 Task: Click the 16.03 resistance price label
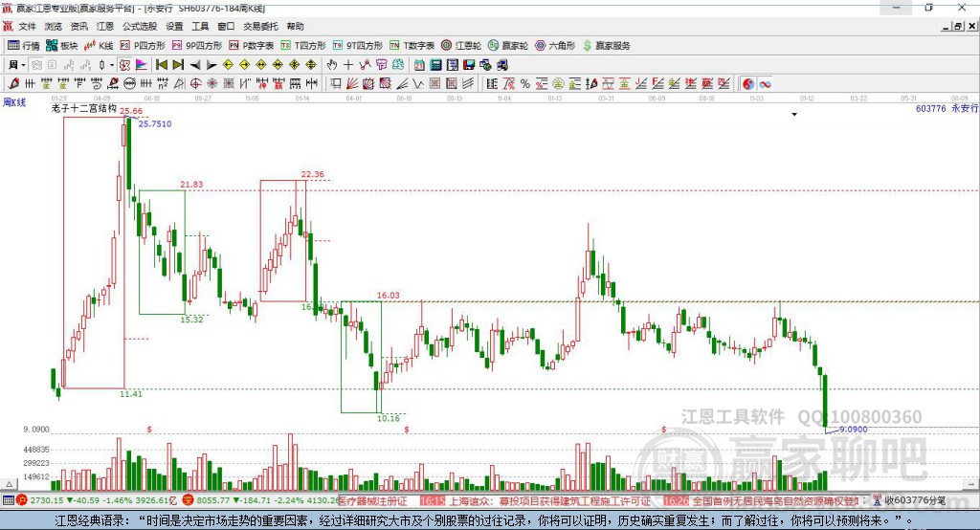point(389,295)
